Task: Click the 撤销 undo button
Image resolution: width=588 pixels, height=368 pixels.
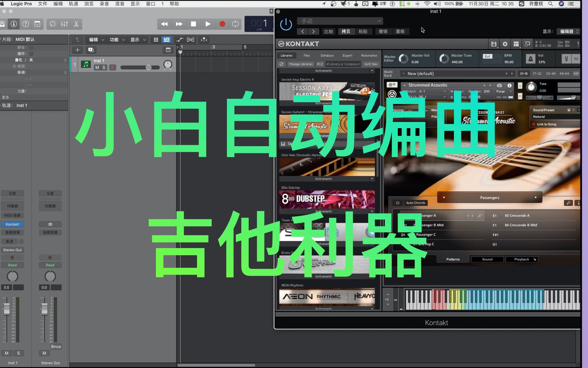Action: 383,31
